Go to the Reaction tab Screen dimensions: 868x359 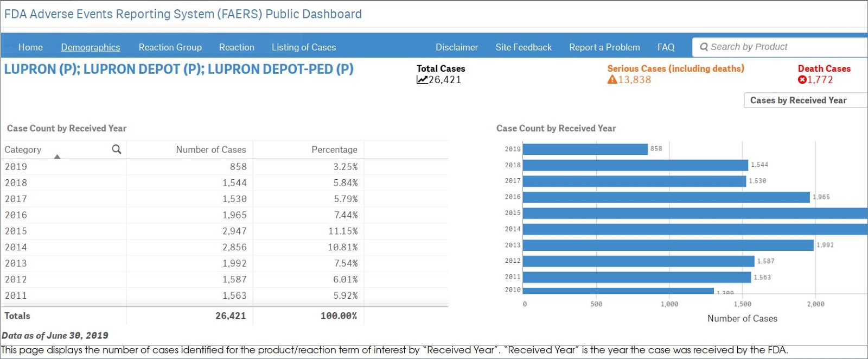[x=237, y=47]
